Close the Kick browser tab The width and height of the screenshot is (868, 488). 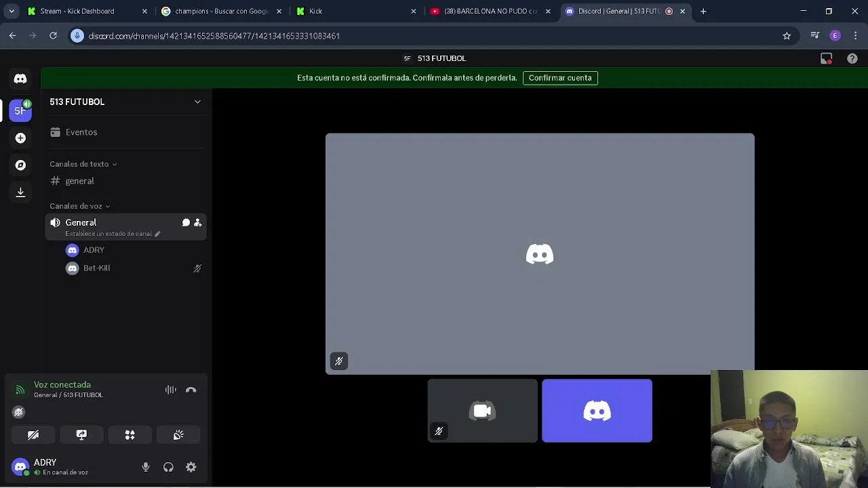pyautogui.click(x=414, y=11)
